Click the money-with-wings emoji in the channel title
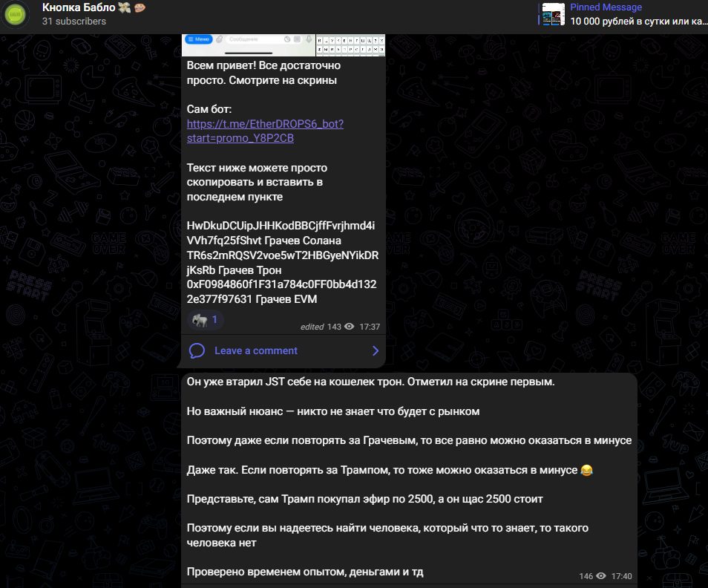The height and width of the screenshot is (588, 708). 125,7
